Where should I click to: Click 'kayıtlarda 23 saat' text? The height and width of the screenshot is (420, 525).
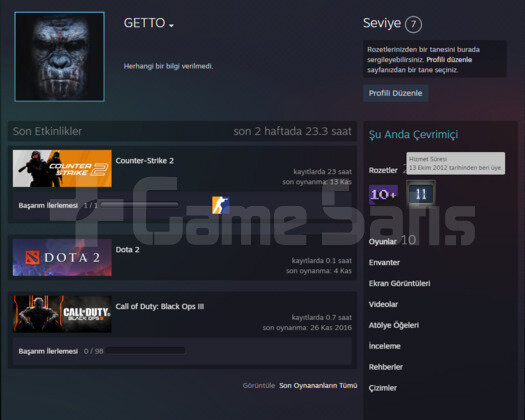(322, 171)
